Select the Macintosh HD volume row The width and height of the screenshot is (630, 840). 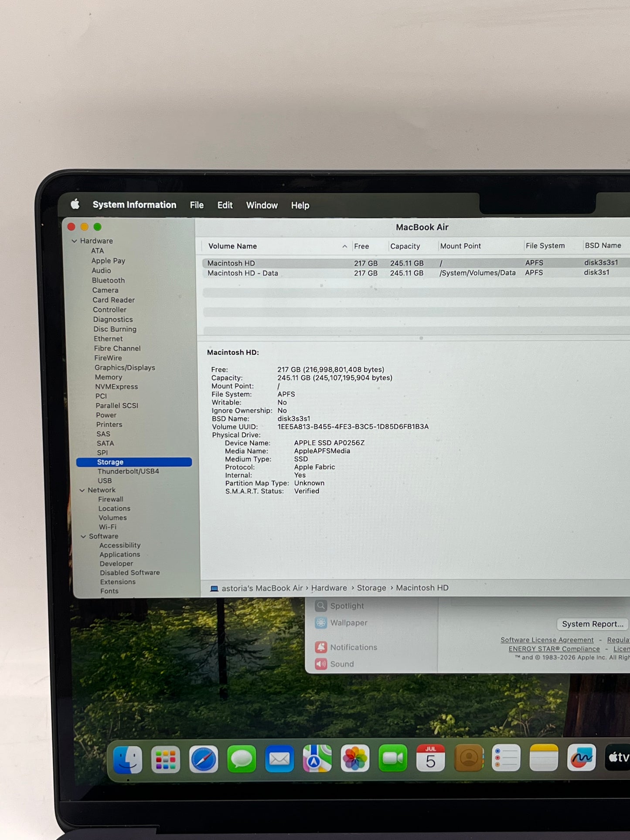pyautogui.click(x=416, y=263)
